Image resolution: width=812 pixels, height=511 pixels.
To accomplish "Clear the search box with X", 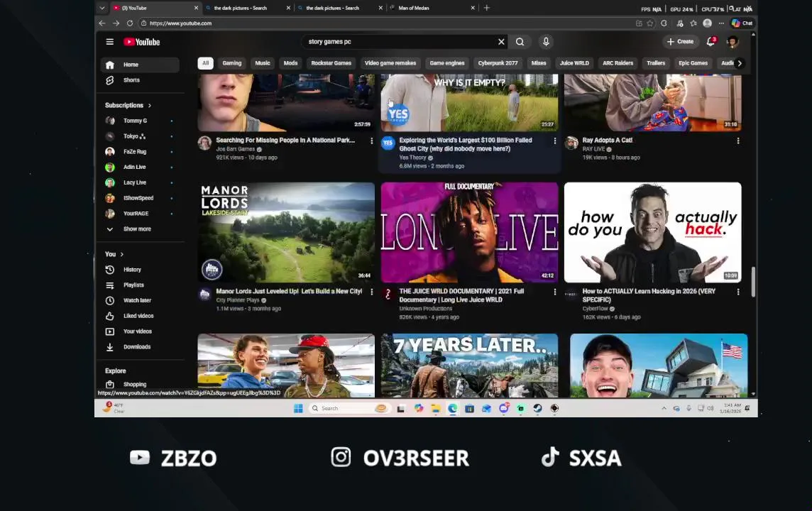I will point(501,42).
